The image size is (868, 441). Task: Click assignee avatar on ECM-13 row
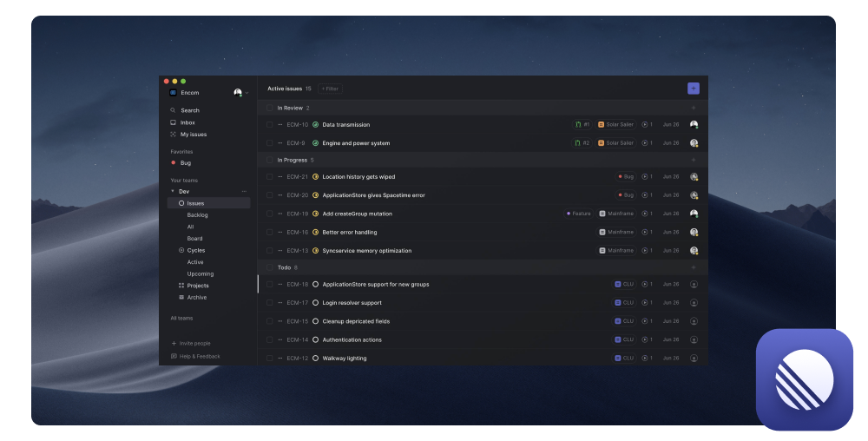[694, 251]
